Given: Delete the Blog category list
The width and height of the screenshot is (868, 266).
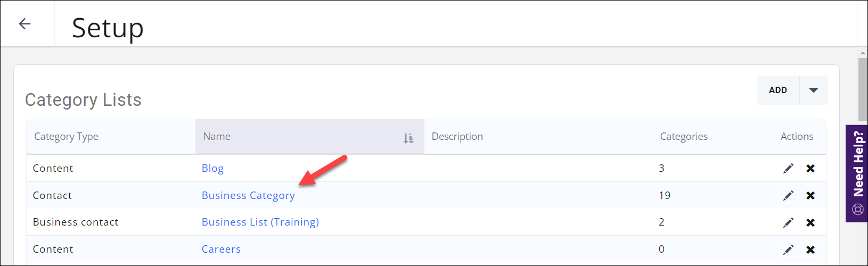Looking at the screenshot, I should [x=810, y=169].
